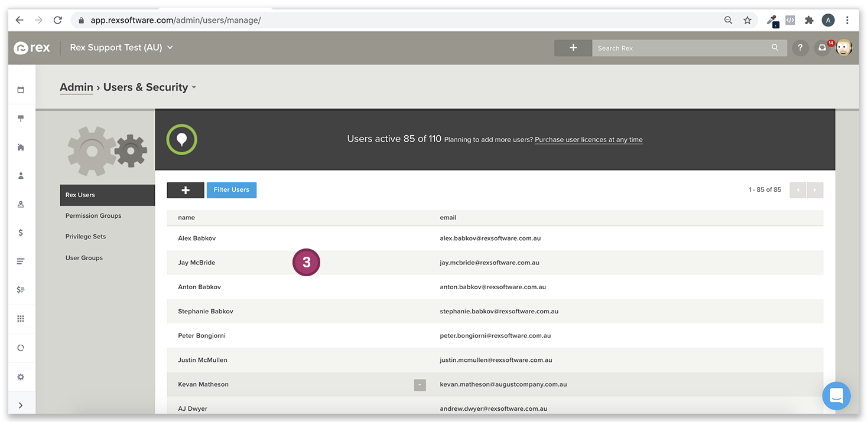Viewport: 868px width, 422px height.
Task: Click the dark plus add user button
Action: (x=186, y=190)
